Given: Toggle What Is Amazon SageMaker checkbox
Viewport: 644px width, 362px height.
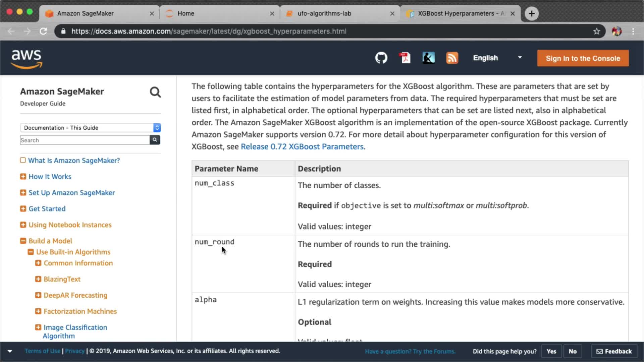Looking at the screenshot, I should pyautogui.click(x=23, y=160).
